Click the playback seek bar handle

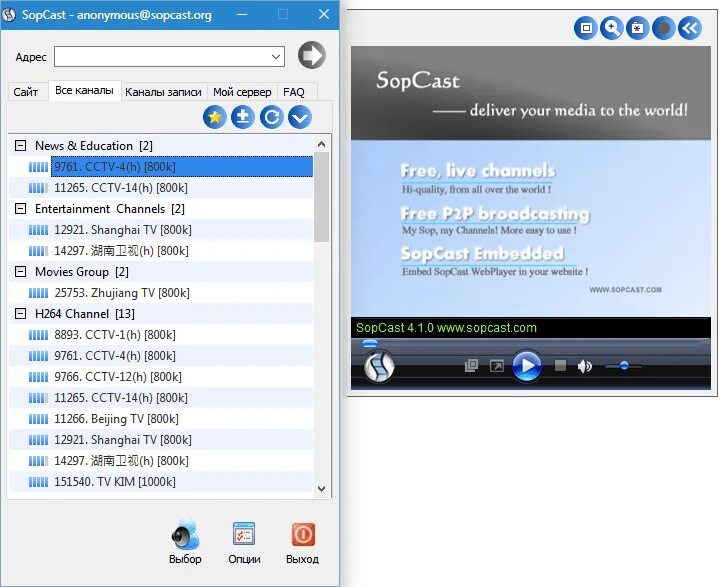(x=370, y=343)
